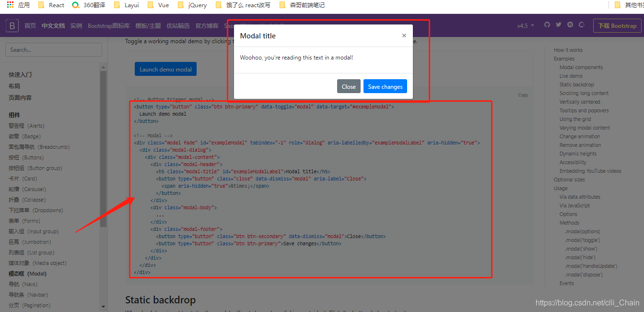This screenshot has width=644, height=312.
Task: Open the 森哥前端笔记 bookmark folder
Action: [x=303, y=5]
